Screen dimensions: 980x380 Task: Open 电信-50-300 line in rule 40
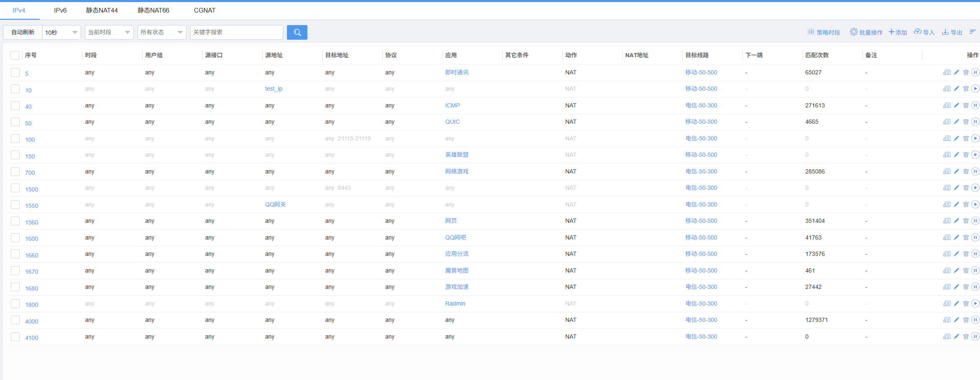coord(701,105)
